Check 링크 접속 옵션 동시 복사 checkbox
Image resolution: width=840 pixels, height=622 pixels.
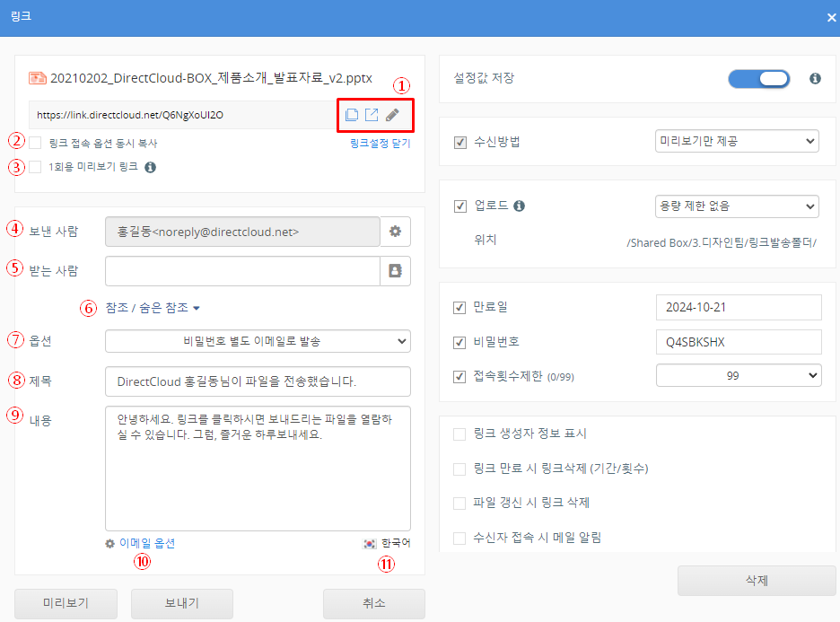(35, 143)
